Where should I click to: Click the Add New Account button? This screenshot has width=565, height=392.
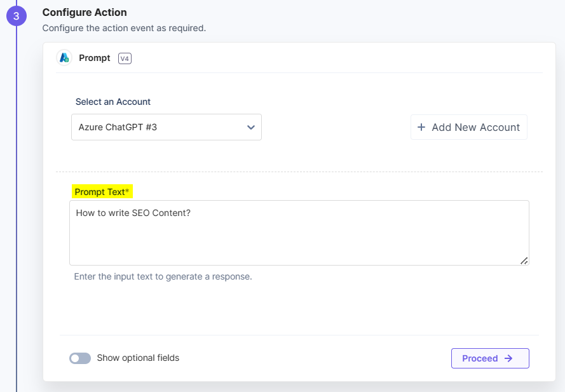(469, 127)
